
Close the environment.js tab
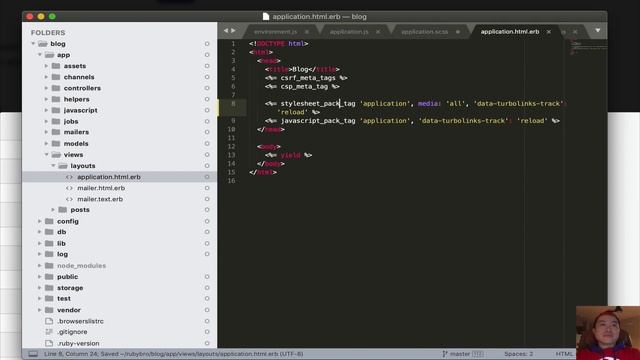click(x=307, y=31)
